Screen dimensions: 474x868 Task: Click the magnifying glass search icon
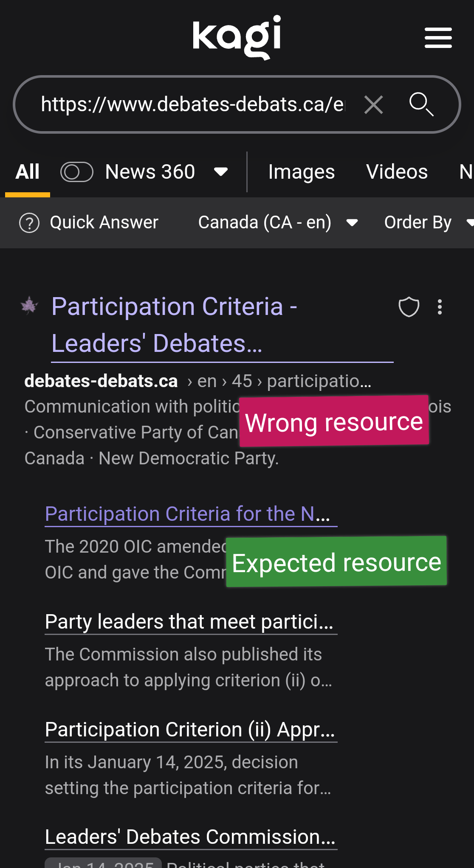click(x=421, y=104)
